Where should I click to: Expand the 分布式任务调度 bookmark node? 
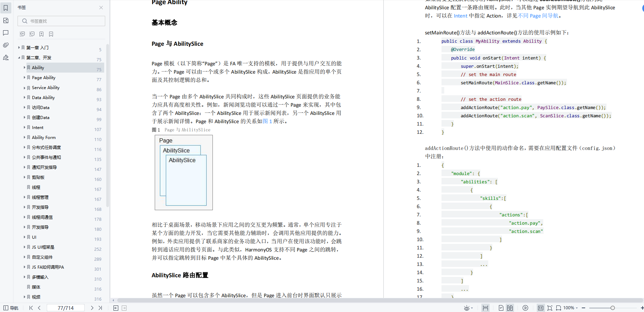(24, 147)
